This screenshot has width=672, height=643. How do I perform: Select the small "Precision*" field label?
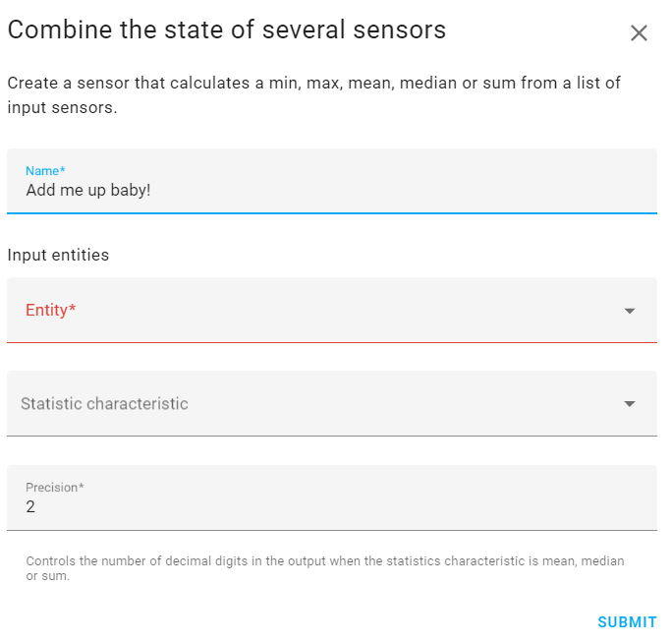tap(55, 488)
